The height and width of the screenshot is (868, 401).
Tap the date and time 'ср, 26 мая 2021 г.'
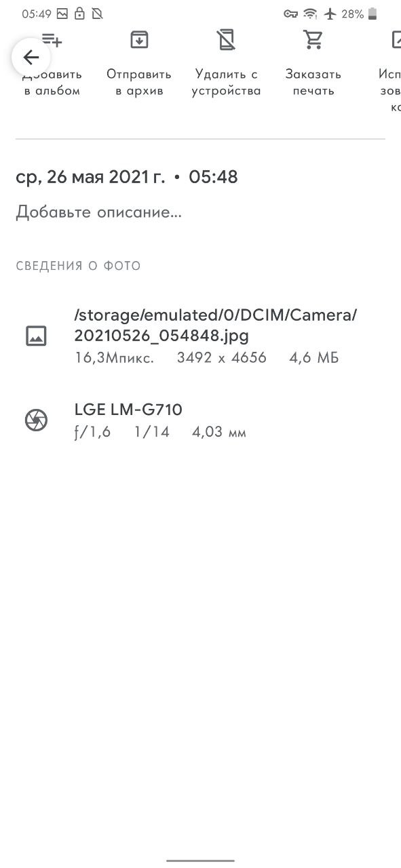[90, 178]
